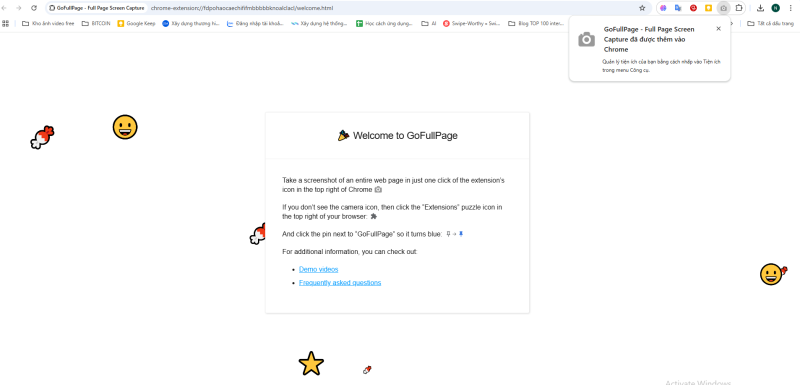Open the Frequently asked questions link

340,283
